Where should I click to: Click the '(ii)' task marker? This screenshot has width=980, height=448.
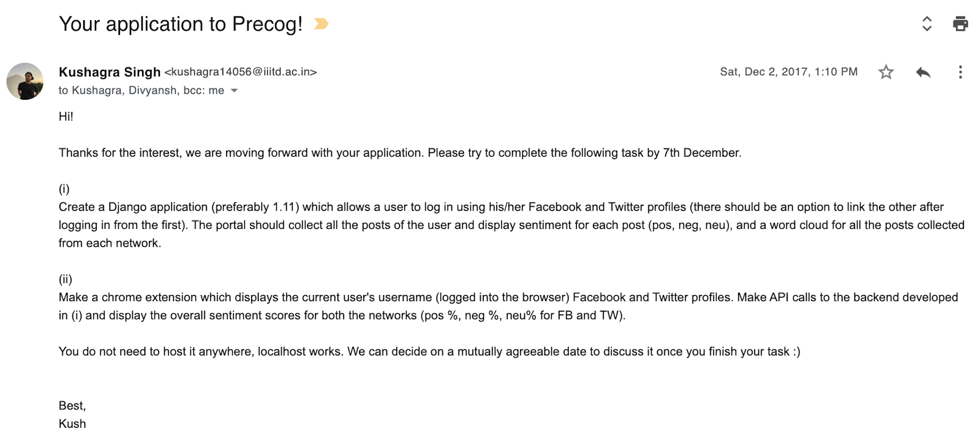coord(66,279)
